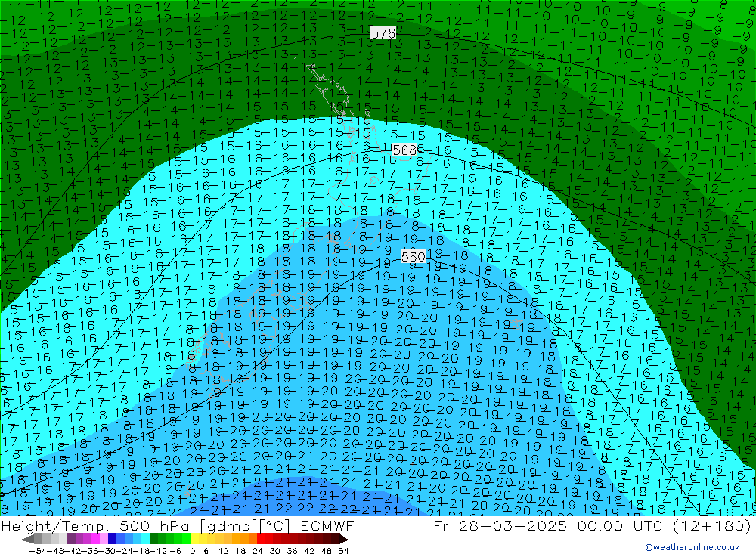The width and height of the screenshot is (756, 554).
Task: Click the 568 height contour label
Action: point(404,150)
